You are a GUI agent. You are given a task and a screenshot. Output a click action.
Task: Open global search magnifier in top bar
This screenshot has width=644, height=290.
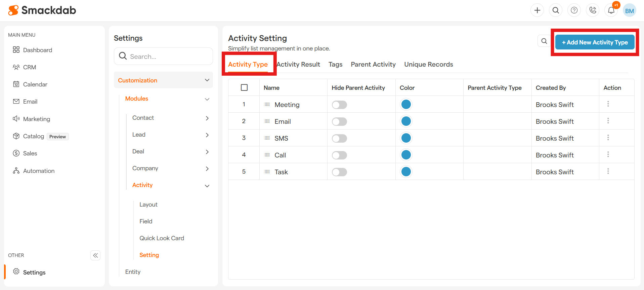point(556,10)
